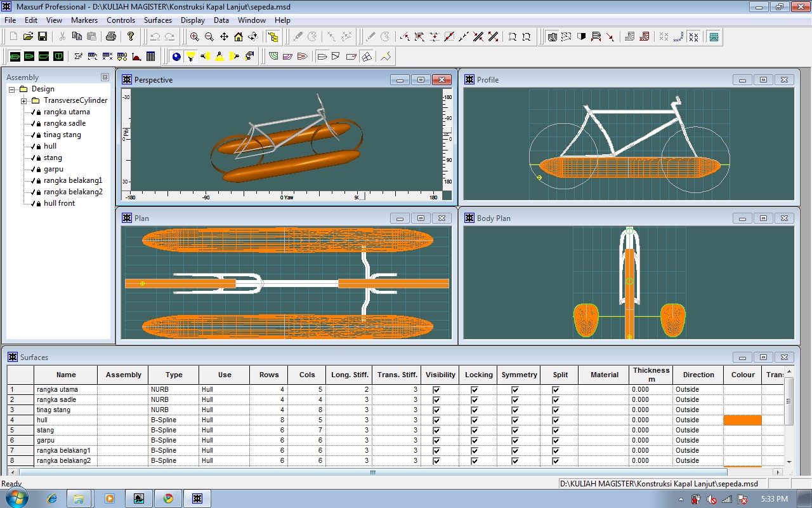Toggle Symmetry checkbox for rangka sadle
The height and width of the screenshot is (508, 812).
coord(515,400)
